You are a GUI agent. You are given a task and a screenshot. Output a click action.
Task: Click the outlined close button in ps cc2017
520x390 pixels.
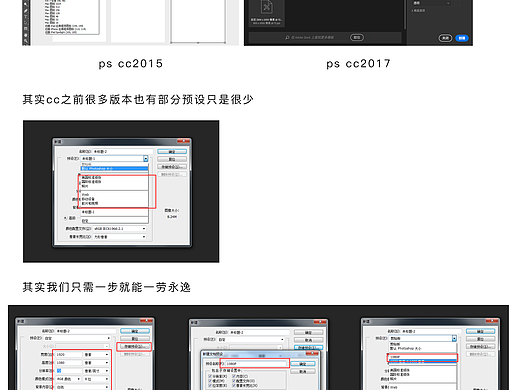pos(445,38)
